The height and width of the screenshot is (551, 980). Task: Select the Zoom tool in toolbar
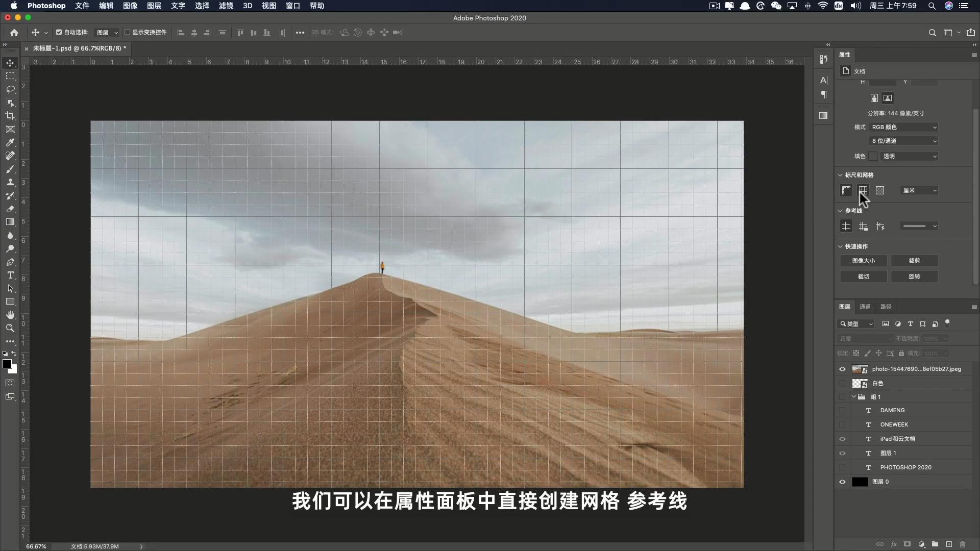pos(10,328)
